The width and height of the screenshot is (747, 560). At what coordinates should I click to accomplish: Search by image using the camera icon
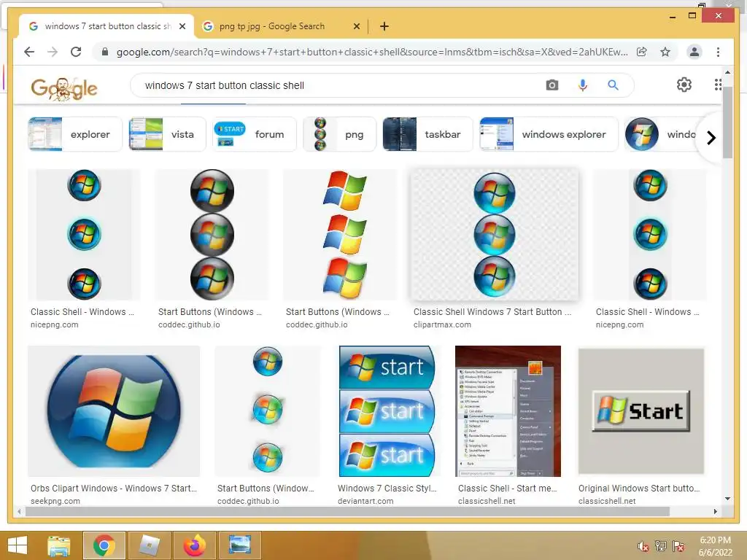(x=551, y=85)
